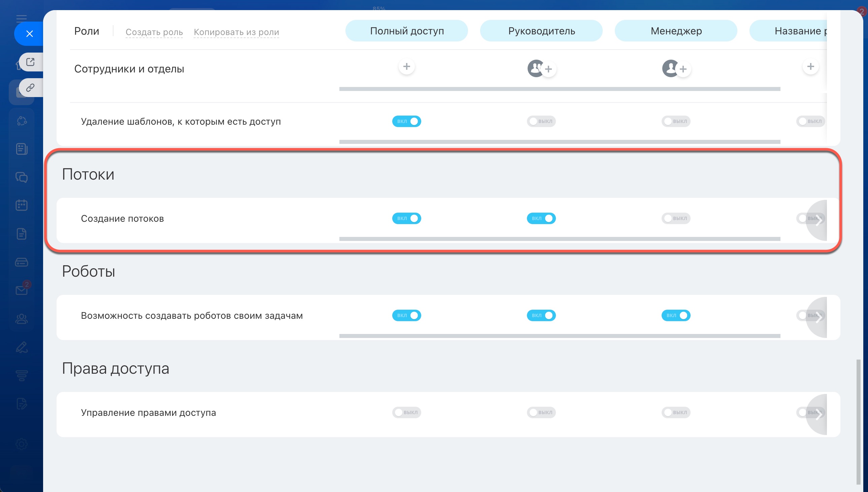The height and width of the screenshot is (492, 868).
Task: Click the copy link icon button
Action: click(30, 88)
